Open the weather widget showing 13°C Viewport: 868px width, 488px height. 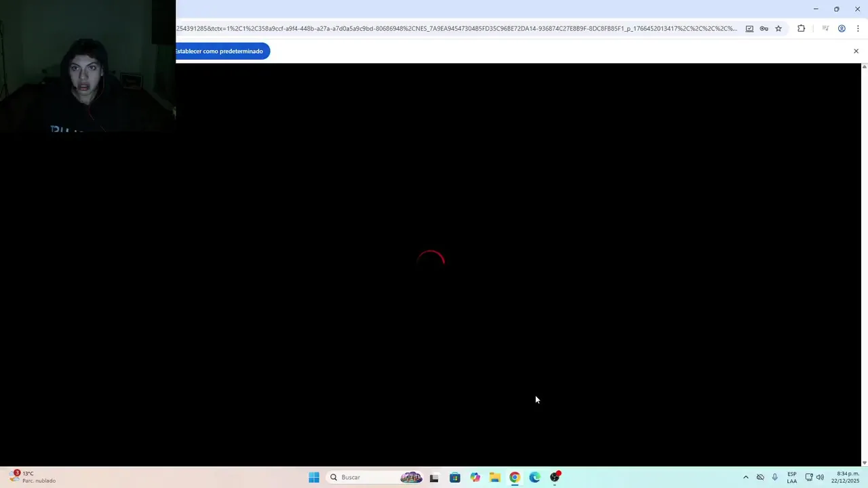pos(33,477)
